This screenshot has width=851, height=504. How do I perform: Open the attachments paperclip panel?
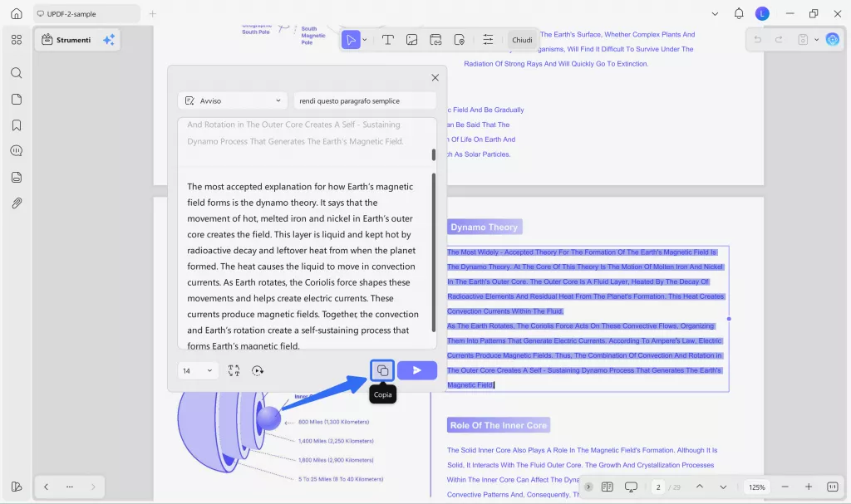17,203
